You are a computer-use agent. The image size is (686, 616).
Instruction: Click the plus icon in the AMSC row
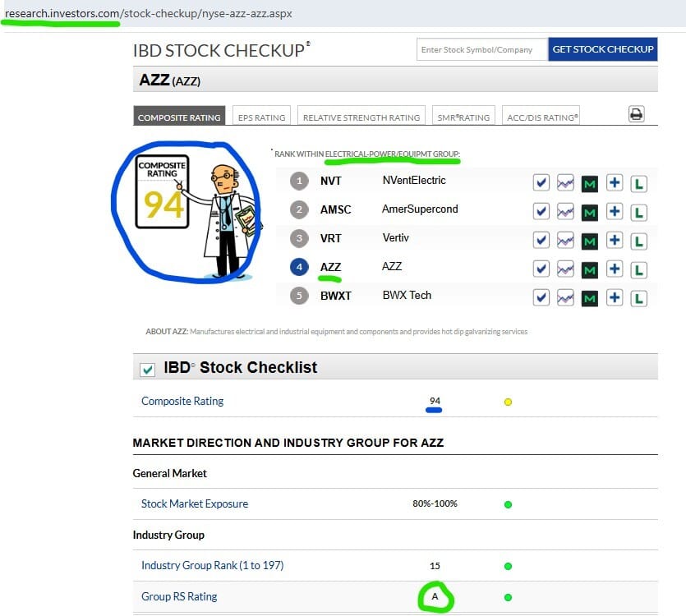coord(615,211)
